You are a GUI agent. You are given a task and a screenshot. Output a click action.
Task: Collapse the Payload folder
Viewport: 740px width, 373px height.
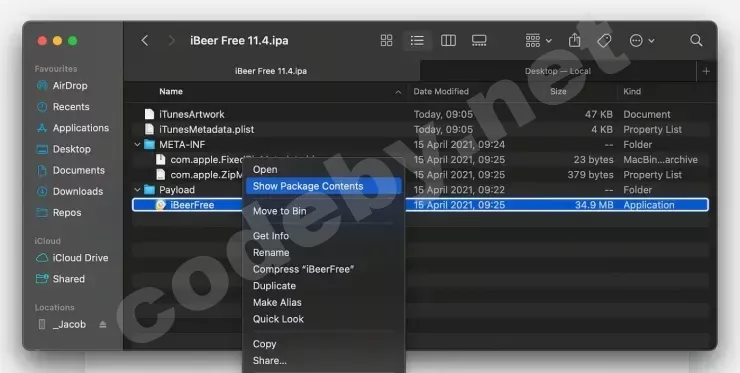137,190
